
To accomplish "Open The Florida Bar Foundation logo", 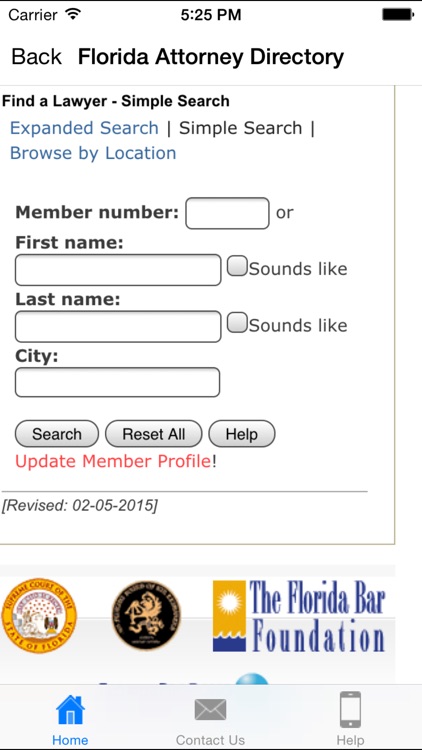I will click(x=299, y=617).
